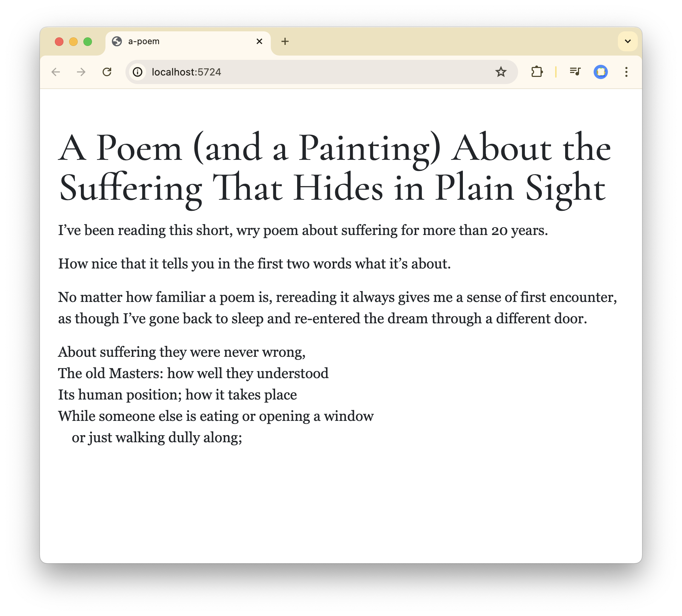This screenshot has height=616, width=682.
Task: Click the forward navigation arrow
Action: (81, 72)
